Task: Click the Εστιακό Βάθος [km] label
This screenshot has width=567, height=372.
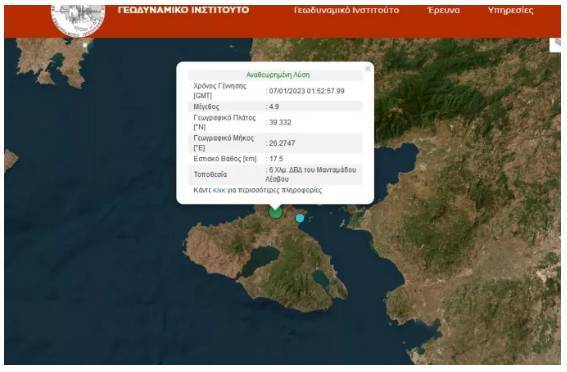Action: pos(225,159)
